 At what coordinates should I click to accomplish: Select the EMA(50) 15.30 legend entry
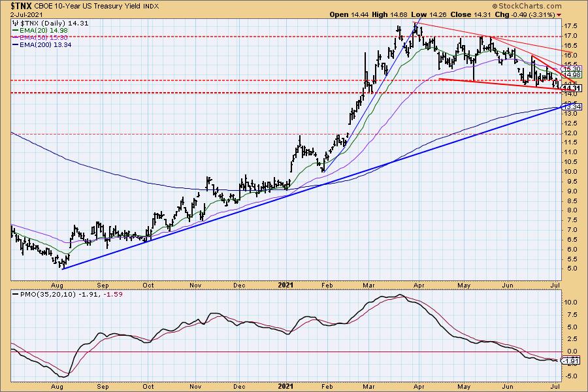coord(40,37)
